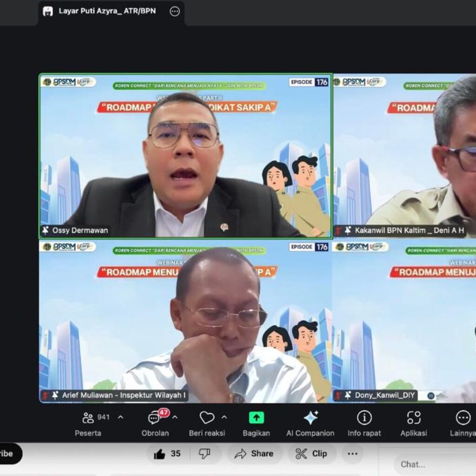Viewport: 476px width, 476px height.
Task: Open options next to Layar Puti Azyra tab
Action: tap(175, 12)
